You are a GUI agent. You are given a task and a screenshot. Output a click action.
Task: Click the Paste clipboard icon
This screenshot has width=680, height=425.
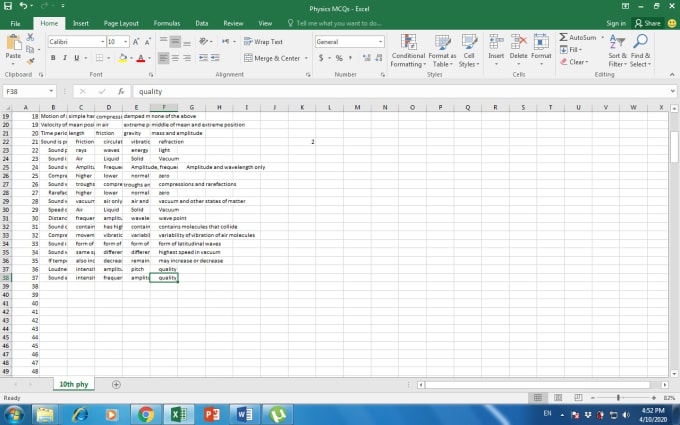[13, 43]
